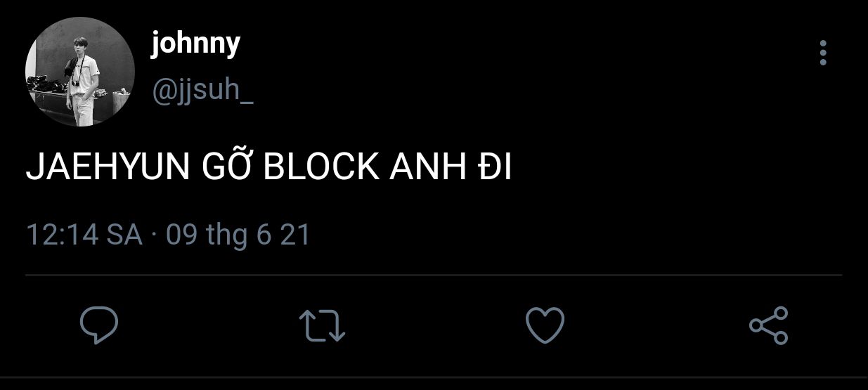Click the thg 6 month text
The image size is (868, 390).
point(239,235)
